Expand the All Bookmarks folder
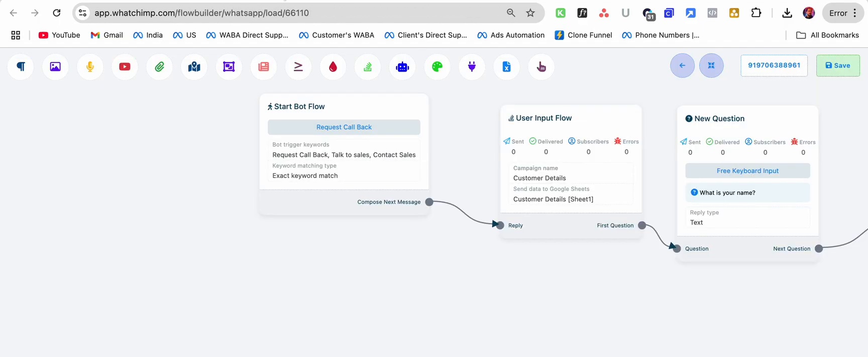This screenshot has width=868, height=357. (x=827, y=35)
